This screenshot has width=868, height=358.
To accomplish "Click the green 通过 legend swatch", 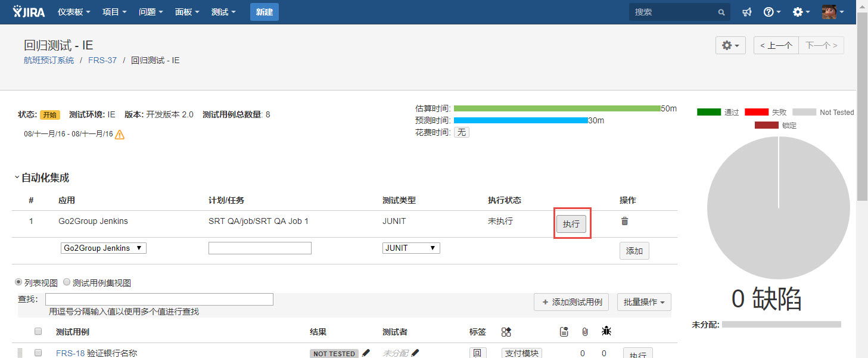I will 709,112.
